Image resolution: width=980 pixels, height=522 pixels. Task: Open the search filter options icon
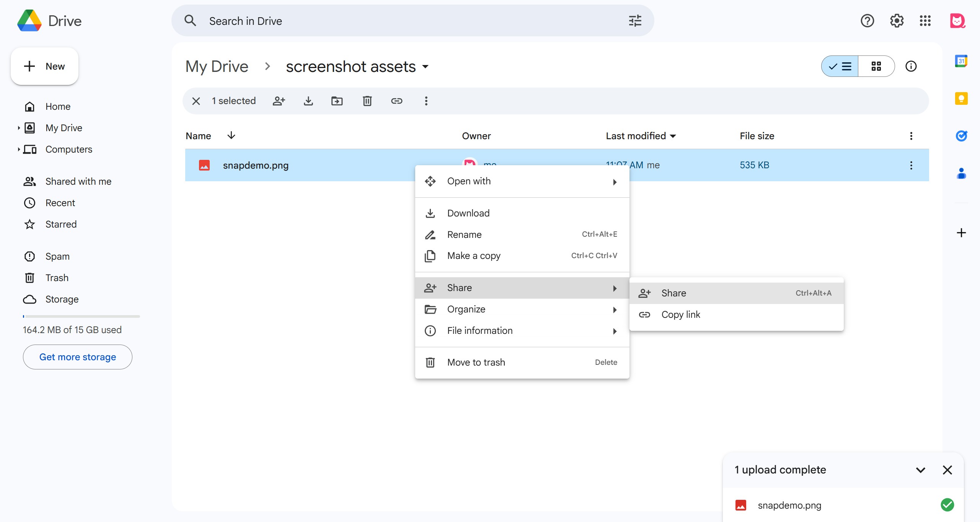[635, 21]
